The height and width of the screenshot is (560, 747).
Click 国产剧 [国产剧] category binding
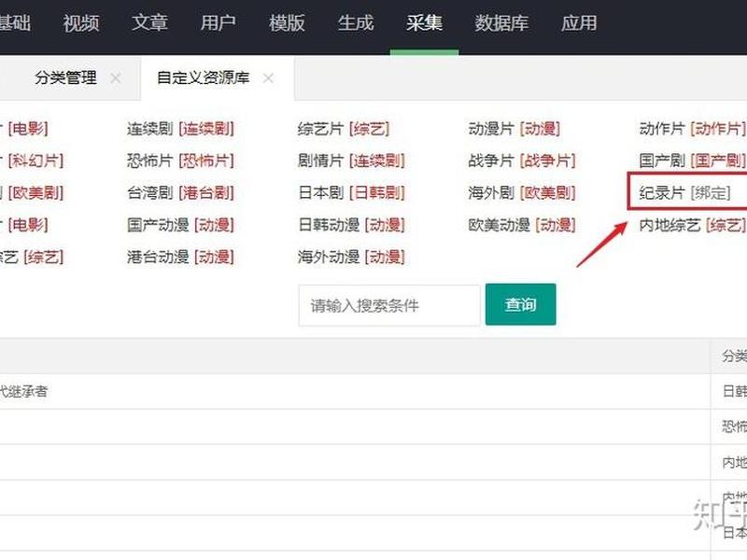[693, 161]
